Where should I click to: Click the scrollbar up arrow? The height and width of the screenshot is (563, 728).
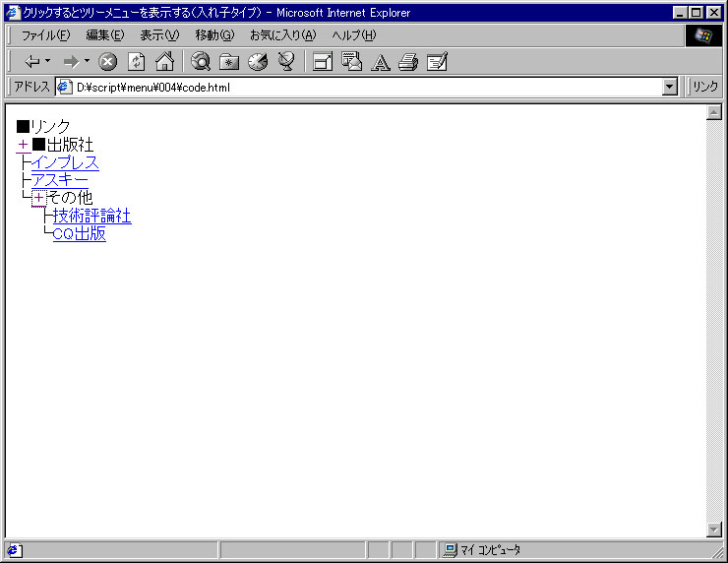point(714,112)
